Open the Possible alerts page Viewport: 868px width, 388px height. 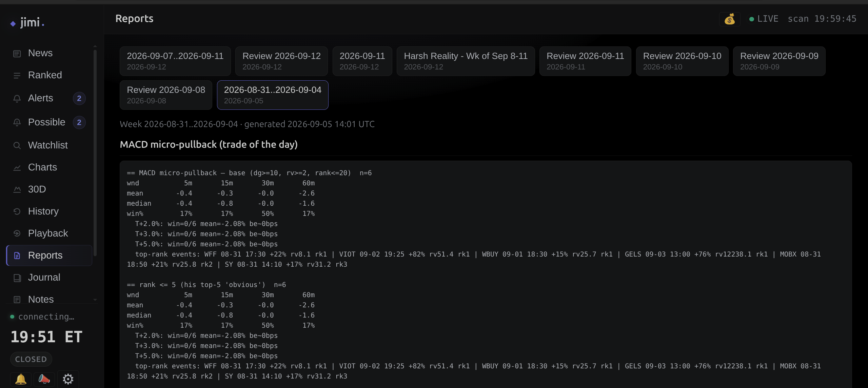[49, 122]
